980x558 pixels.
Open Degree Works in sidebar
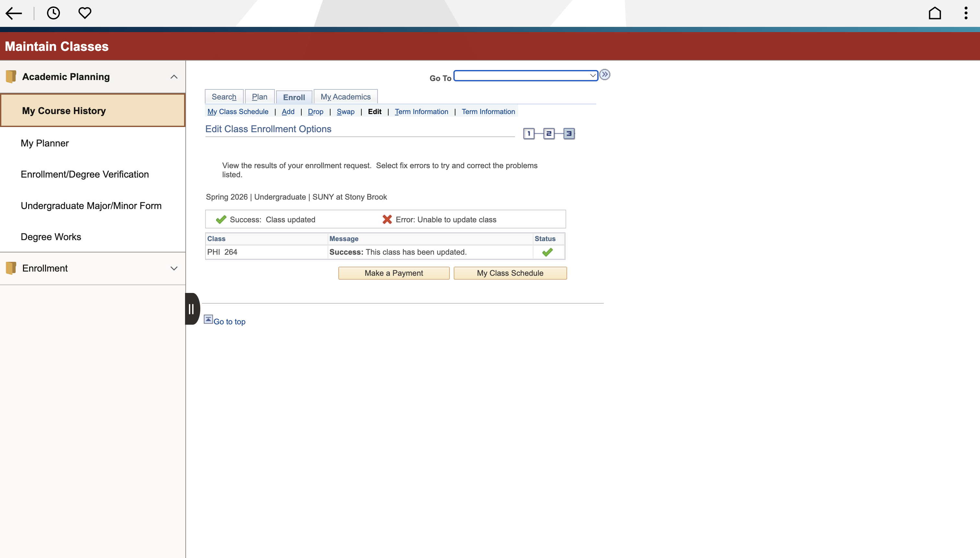coord(93,237)
